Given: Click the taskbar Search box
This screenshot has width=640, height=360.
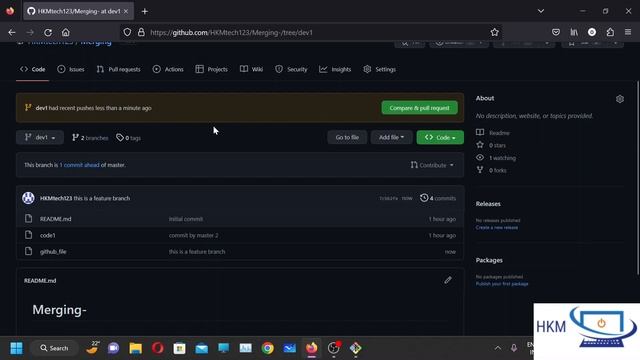Looking at the screenshot, I should click(x=54, y=348).
